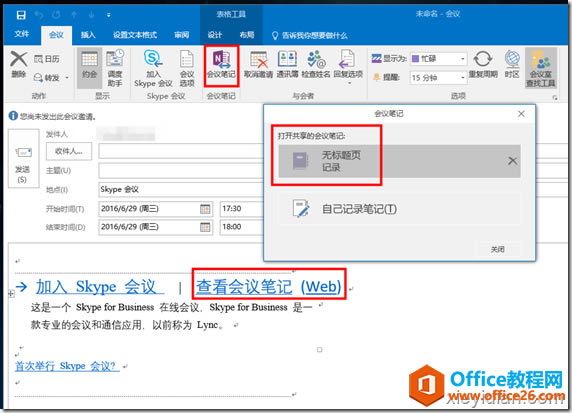Viewport: 572px width, 413px height.
Task: Select Take notes on your own option
Action: tap(399, 209)
